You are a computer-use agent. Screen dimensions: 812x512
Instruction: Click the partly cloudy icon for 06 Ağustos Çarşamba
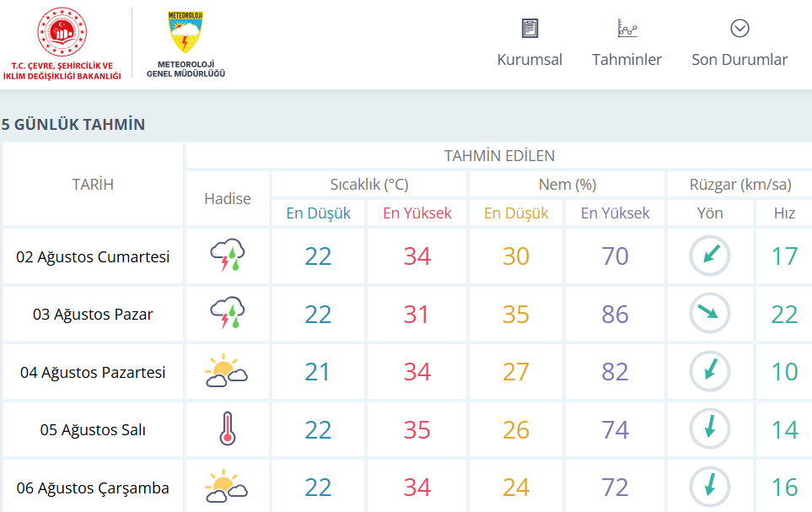click(x=226, y=487)
